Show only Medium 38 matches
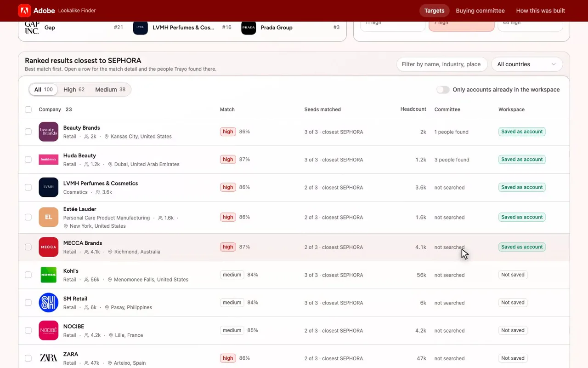The image size is (588, 368). click(x=110, y=90)
